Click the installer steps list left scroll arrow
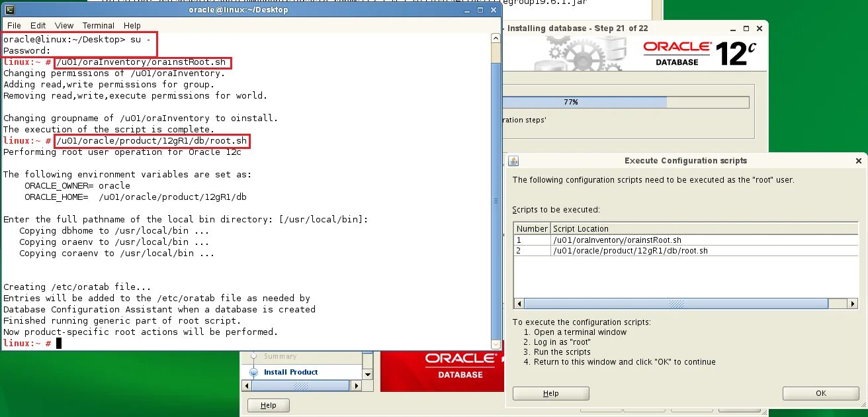 pyautogui.click(x=247, y=386)
